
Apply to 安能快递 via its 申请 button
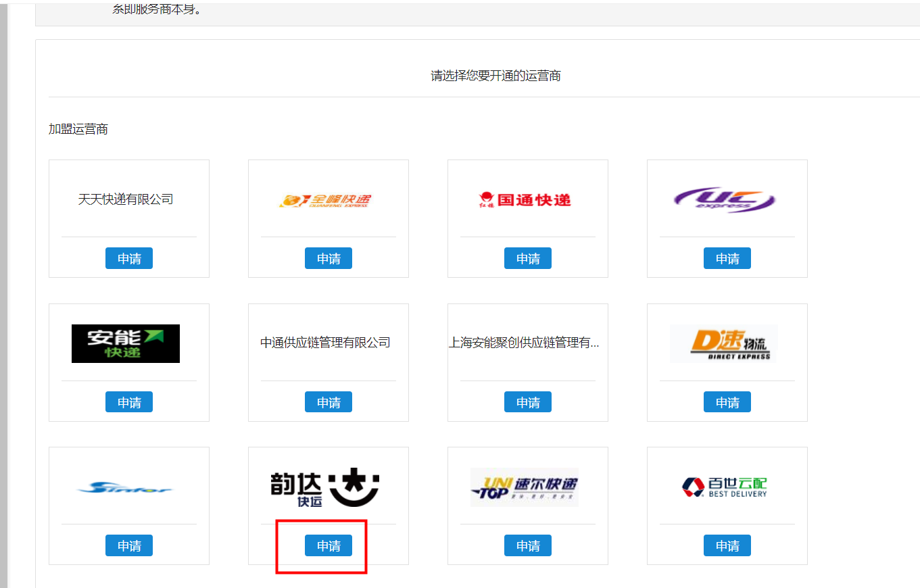[129, 402]
